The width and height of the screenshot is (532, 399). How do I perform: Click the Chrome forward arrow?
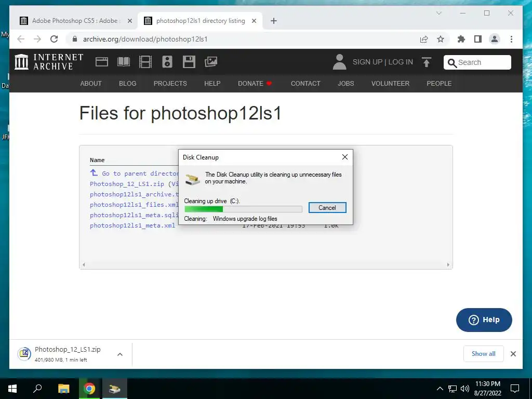(37, 39)
